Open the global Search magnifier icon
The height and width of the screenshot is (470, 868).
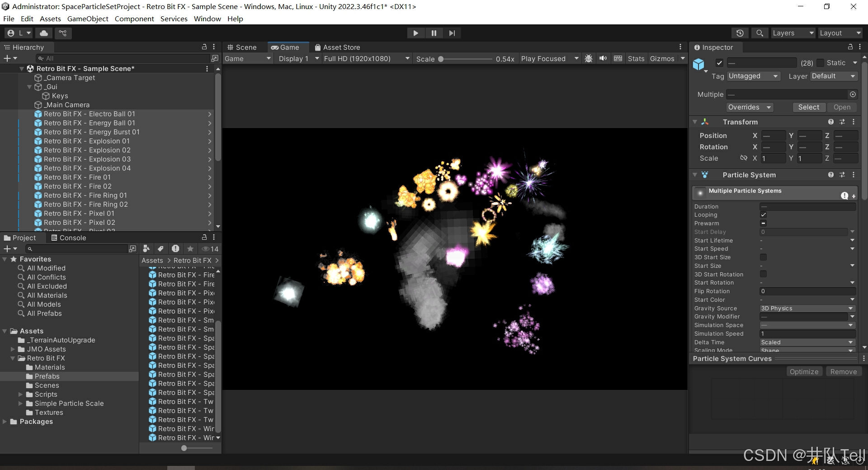pos(760,33)
